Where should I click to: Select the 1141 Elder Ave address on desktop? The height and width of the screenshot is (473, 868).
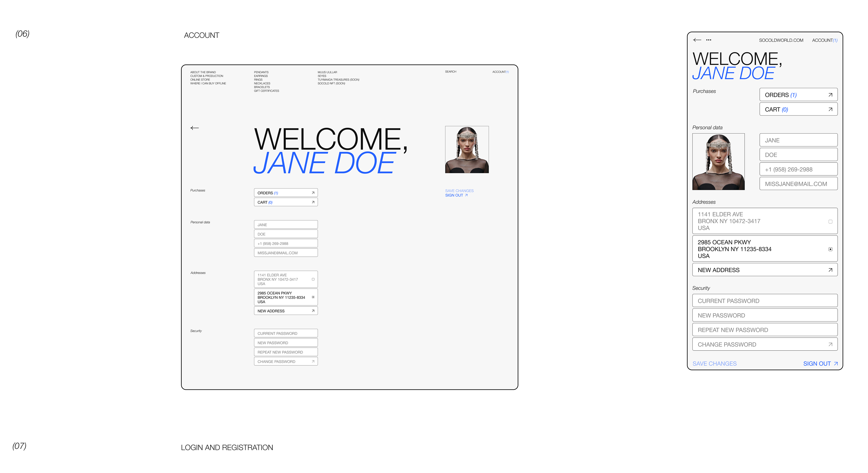313,279
